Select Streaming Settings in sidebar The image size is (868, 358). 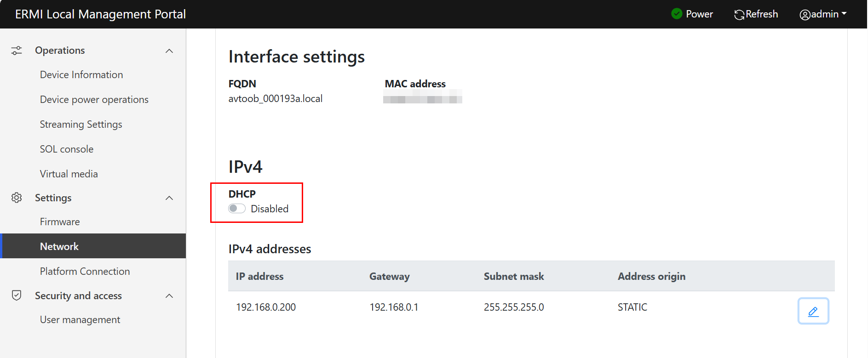pyautogui.click(x=81, y=124)
